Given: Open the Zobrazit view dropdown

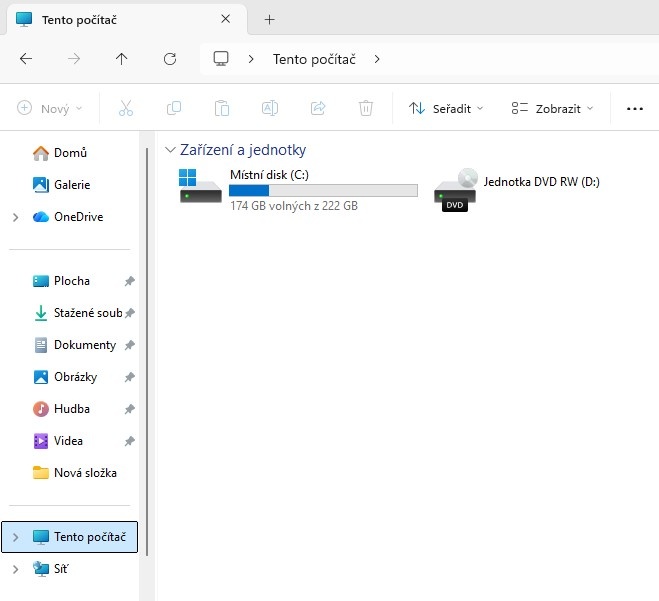Looking at the screenshot, I should pos(552,108).
